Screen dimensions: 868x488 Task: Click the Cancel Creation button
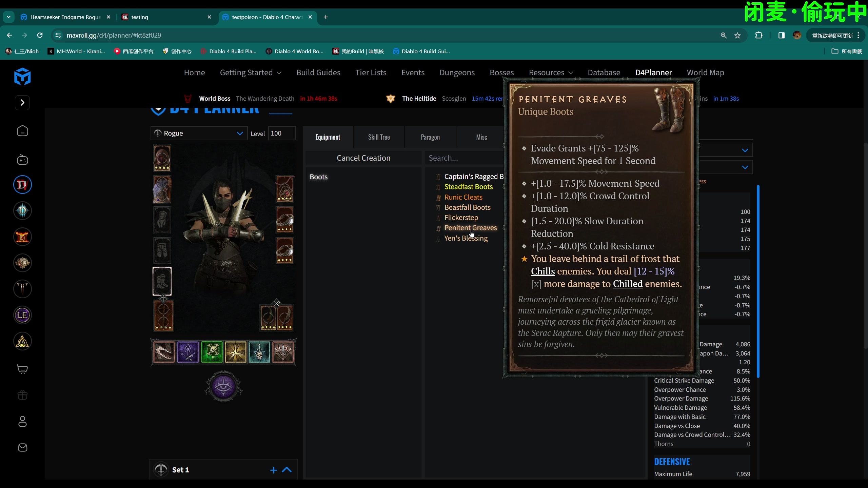[363, 158]
